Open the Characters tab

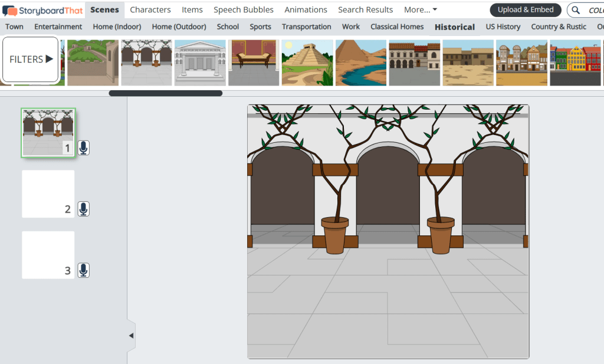coord(150,10)
